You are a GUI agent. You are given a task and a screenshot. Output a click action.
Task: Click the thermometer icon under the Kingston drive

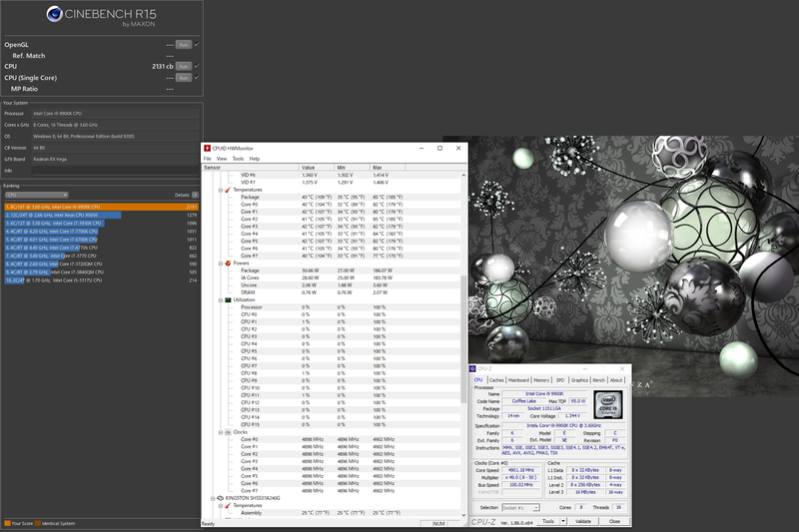(x=228, y=505)
